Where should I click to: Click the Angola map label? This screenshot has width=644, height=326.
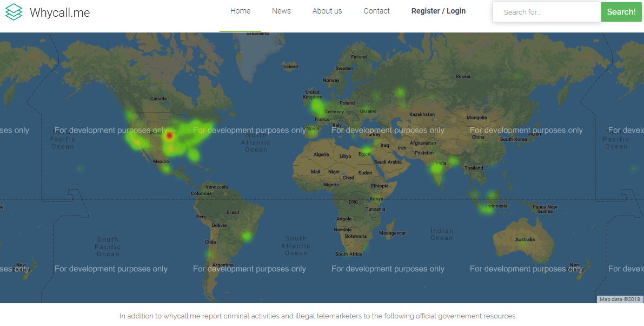click(x=344, y=219)
